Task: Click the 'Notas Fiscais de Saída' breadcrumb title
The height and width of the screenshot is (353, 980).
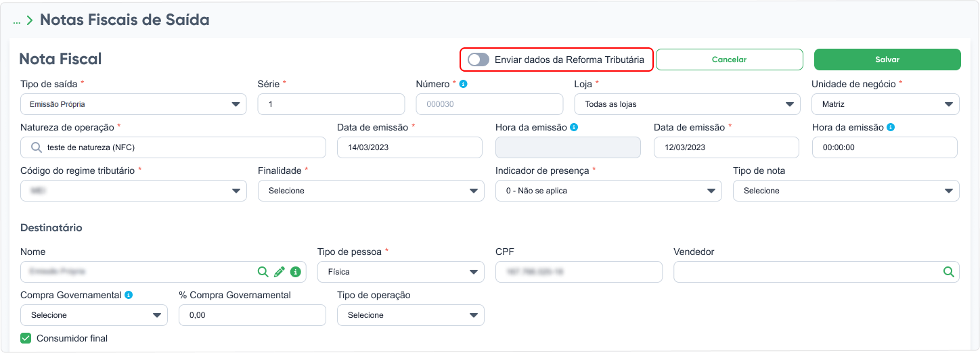Action: [125, 20]
